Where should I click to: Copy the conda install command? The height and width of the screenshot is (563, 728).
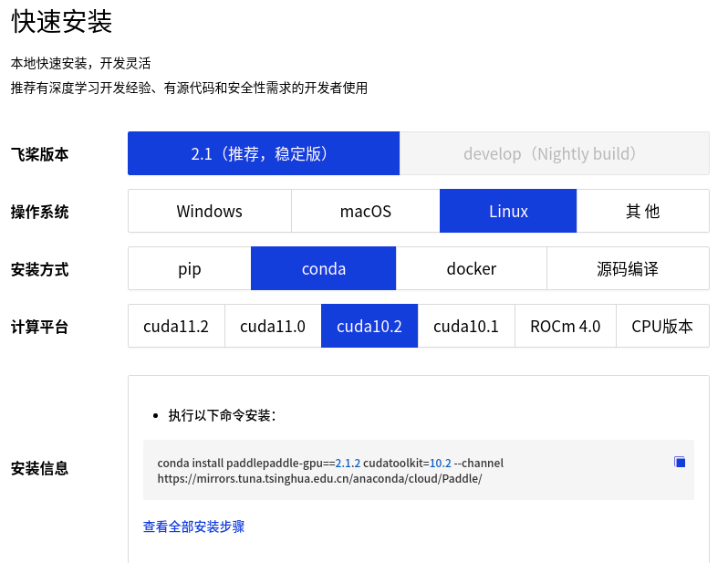[680, 462]
